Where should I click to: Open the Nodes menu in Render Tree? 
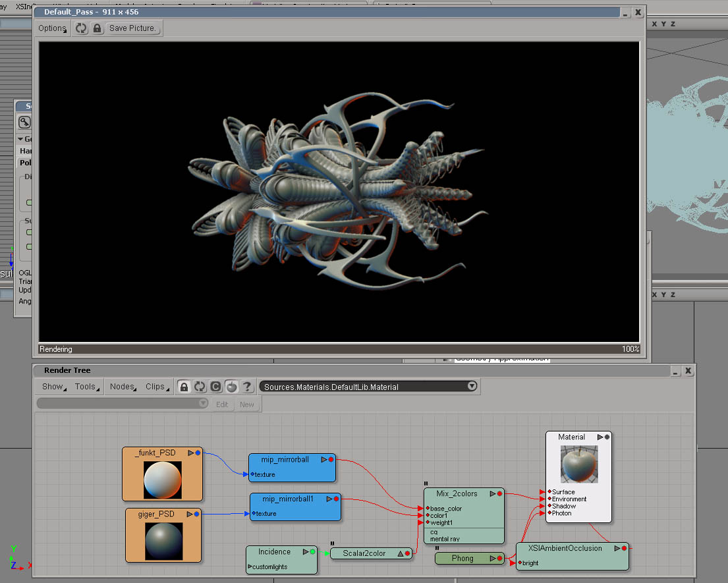[x=123, y=387]
